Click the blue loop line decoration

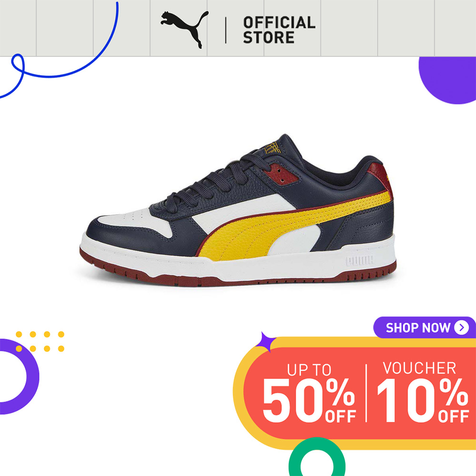[x=58, y=50]
